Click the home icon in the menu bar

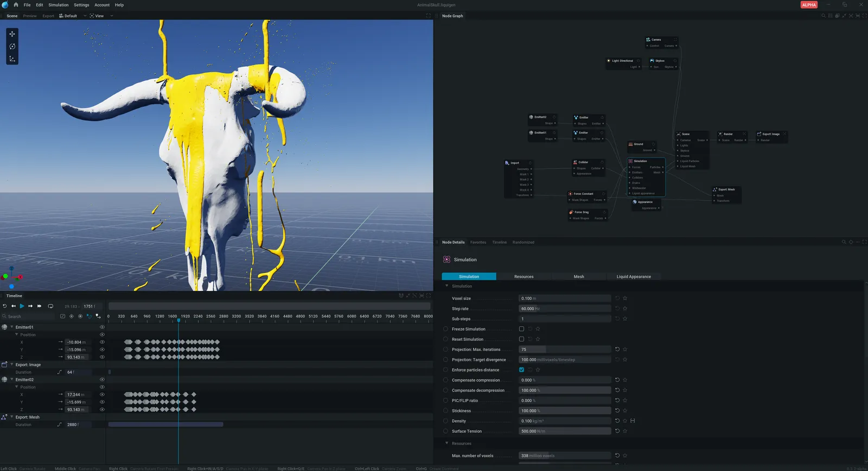click(x=16, y=5)
